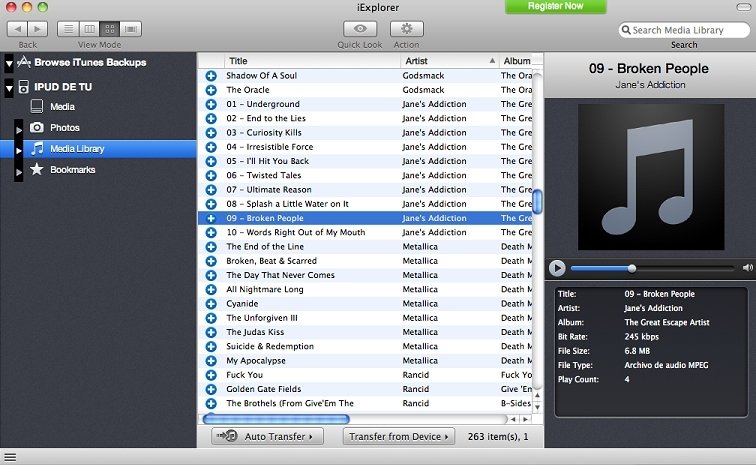
Task: Select song 10 - Words Right Out of My Mouth
Action: coord(366,232)
